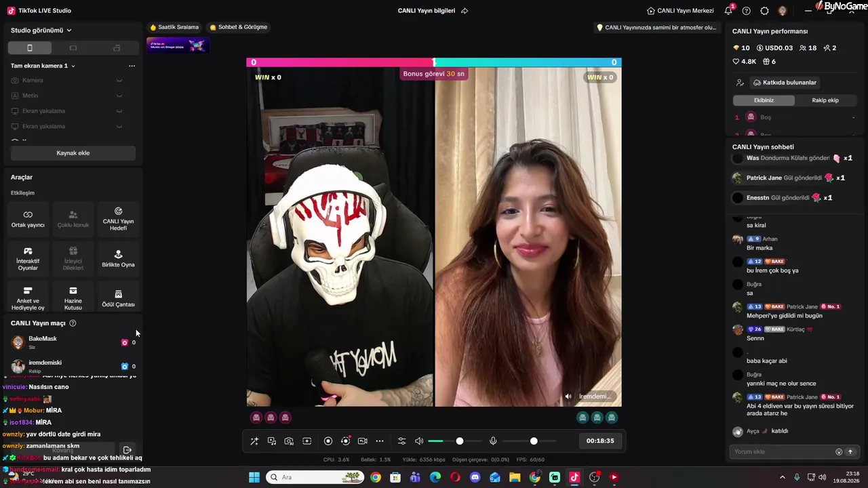
Task: Open more options in the stream toolbar
Action: point(380,441)
